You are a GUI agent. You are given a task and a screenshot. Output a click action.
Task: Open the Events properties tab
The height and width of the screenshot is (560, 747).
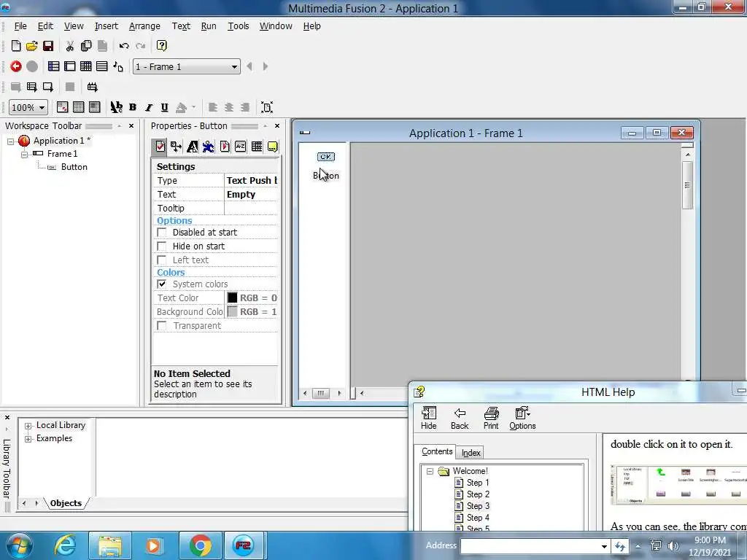tap(257, 147)
